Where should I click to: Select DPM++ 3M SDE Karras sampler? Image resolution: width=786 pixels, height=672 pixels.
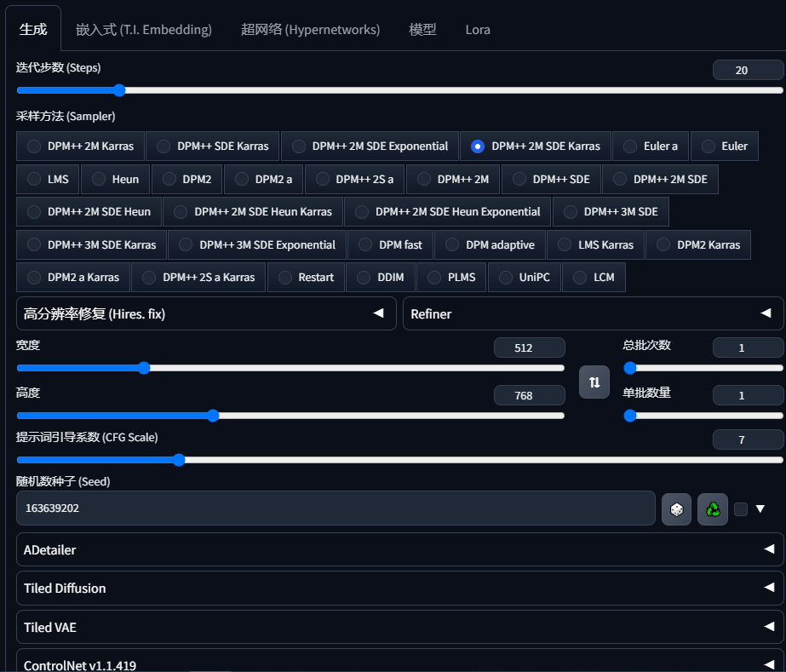pyautogui.click(x=91, y=244)
